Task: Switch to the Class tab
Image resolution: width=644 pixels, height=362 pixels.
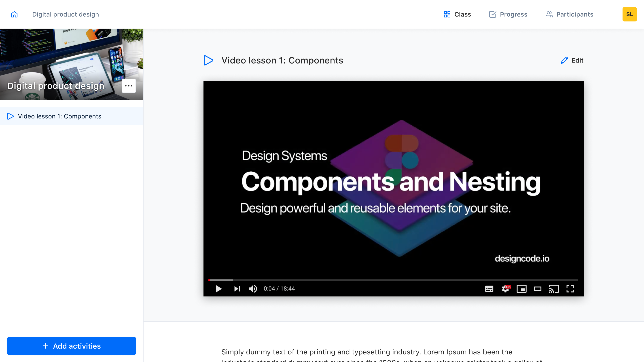Action: tap(457, 14)
